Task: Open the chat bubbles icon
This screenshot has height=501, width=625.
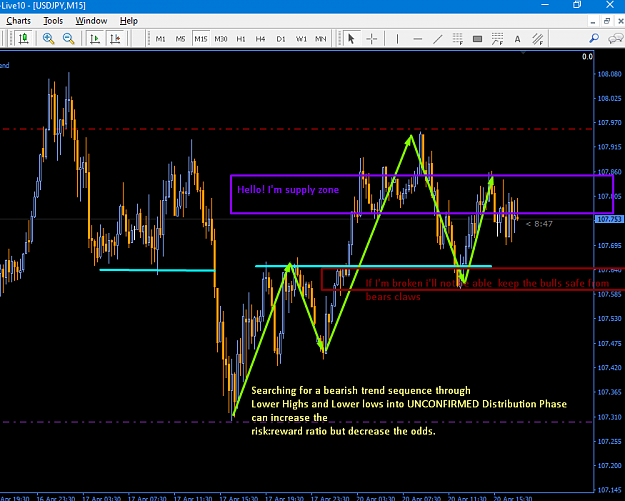Action: (x=615, y=39)
